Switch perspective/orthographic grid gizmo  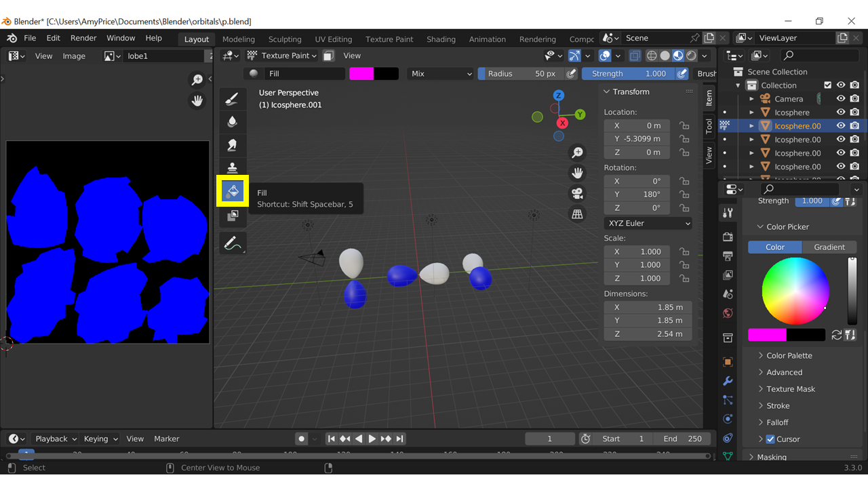point(577,213)
